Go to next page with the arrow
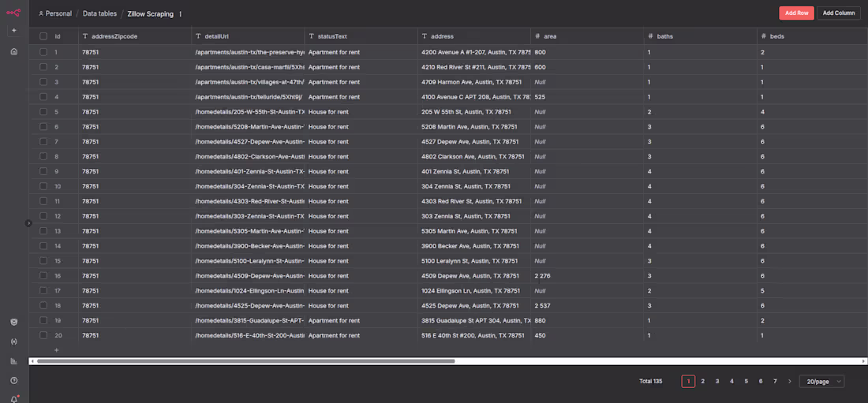The height and width of the screenshot is (403, 868). [789, 382]
